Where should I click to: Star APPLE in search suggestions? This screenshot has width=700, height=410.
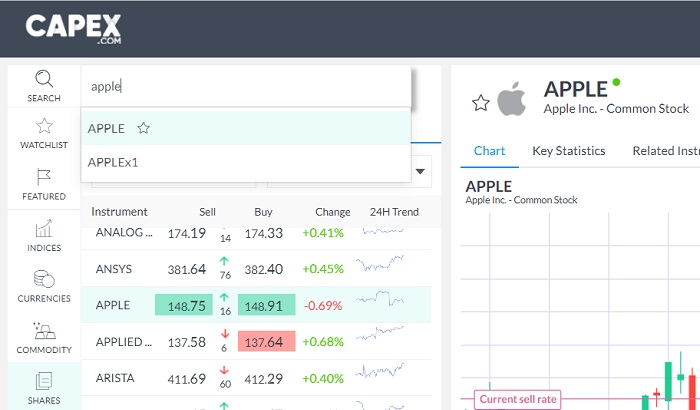coord(143,128)
